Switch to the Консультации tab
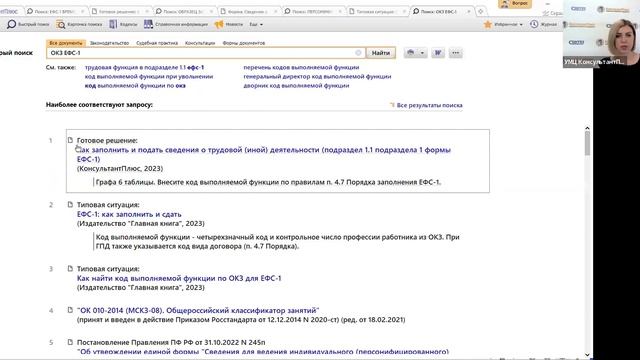 point(200,43)
